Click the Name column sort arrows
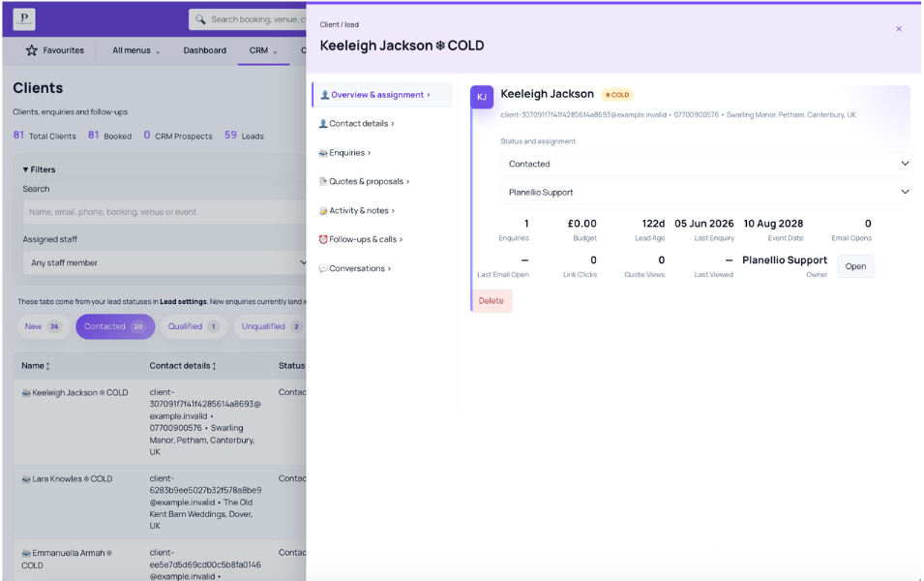 click(x=47, y=366)
